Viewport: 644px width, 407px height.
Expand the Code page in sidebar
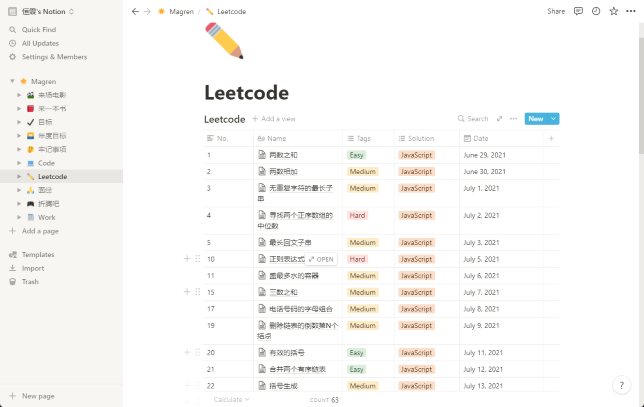coord(19,163)
